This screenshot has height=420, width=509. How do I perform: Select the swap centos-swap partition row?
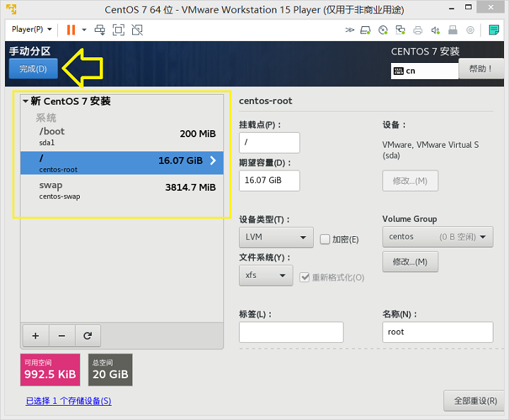122,190
